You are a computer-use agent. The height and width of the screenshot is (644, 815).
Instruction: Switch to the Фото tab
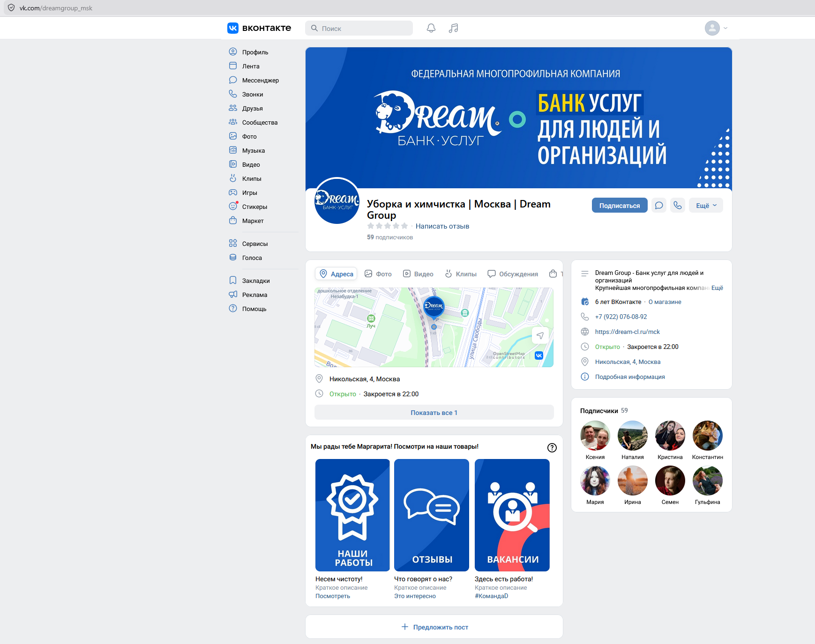378,274
